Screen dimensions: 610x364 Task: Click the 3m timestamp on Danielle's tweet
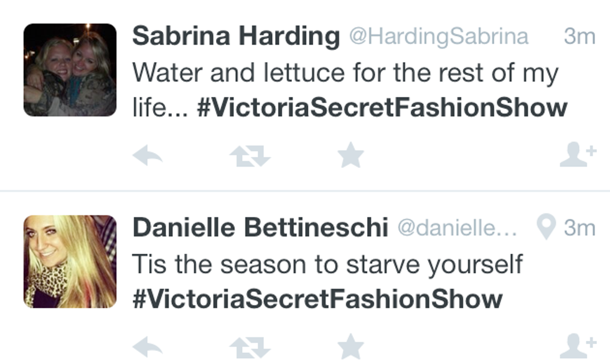coord(579,228)
